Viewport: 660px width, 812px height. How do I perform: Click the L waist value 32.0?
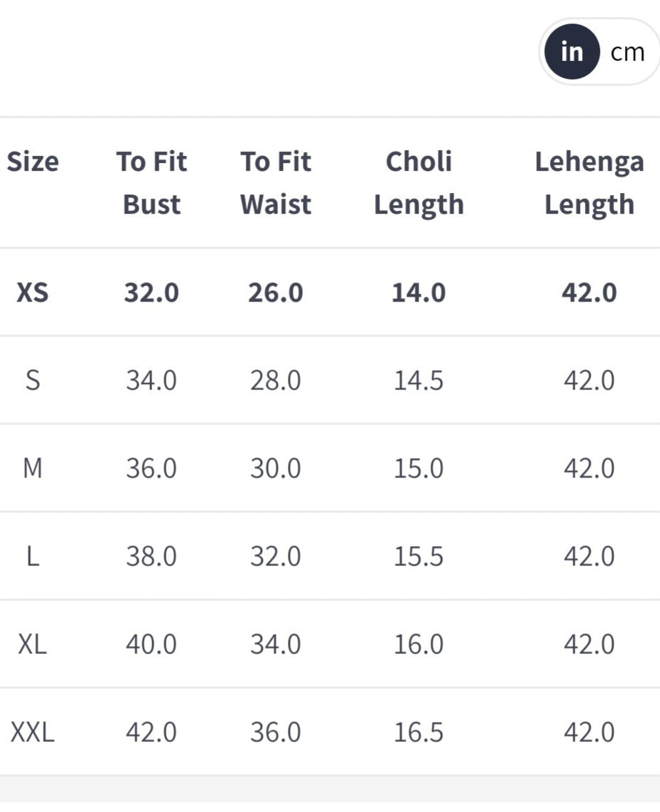[276, 556]
